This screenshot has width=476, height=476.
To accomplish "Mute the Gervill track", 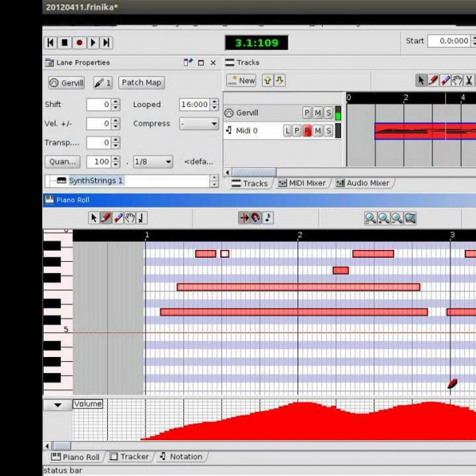I will 318,113.
